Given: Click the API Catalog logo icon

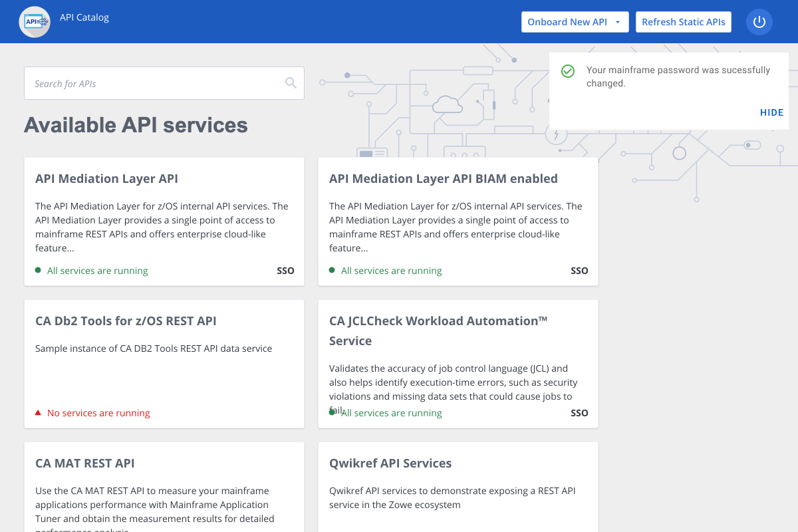Looking at the screenshot, I should pos(35,22).
